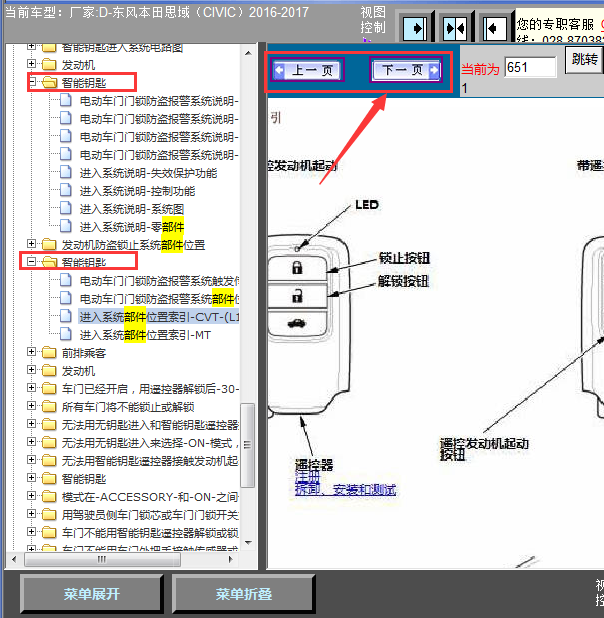This screenshot has width=604, height=618.
Task: Click the right-arrow view control icon
Action: click(415, 28)
